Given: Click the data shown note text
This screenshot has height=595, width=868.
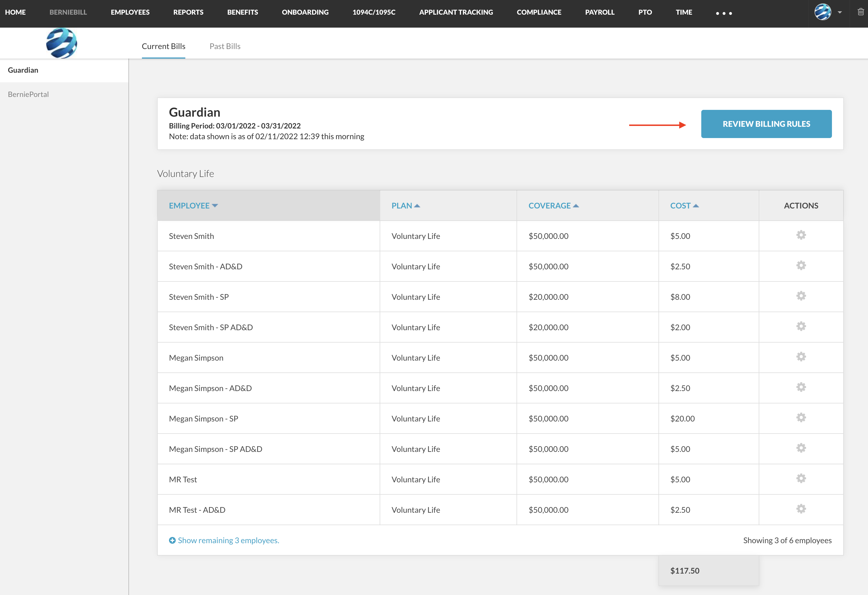Looking at the screenshot, I should click(266, 136).
